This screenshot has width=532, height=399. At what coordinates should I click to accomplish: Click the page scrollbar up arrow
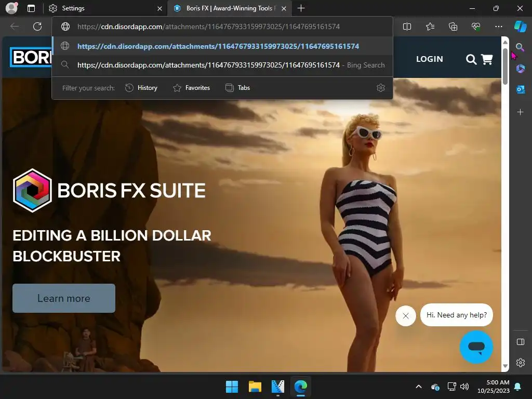(505, 42)
